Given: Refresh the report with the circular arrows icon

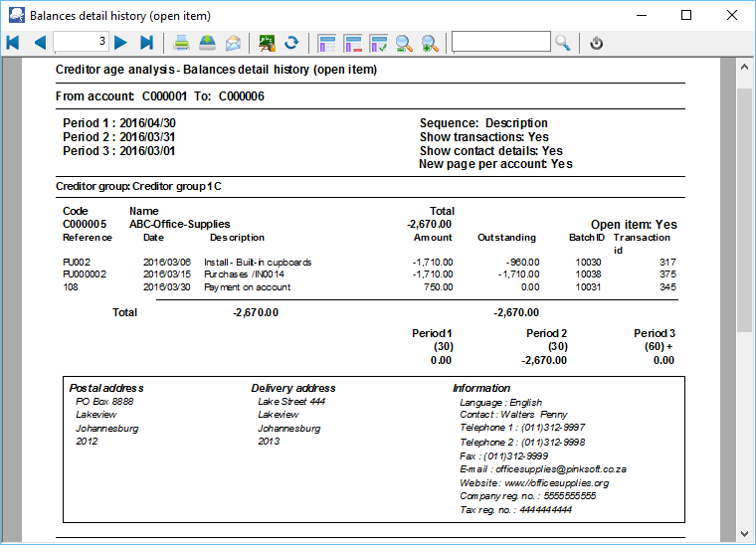Looking at the screenshot, I should coord(291,43).
